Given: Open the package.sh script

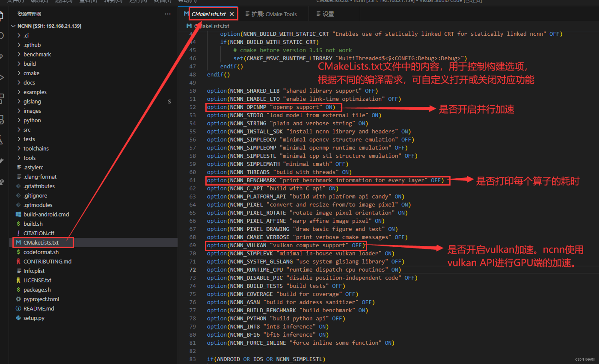Looking at the screenshot, I should pyautogui.click(x=37, y=290).
